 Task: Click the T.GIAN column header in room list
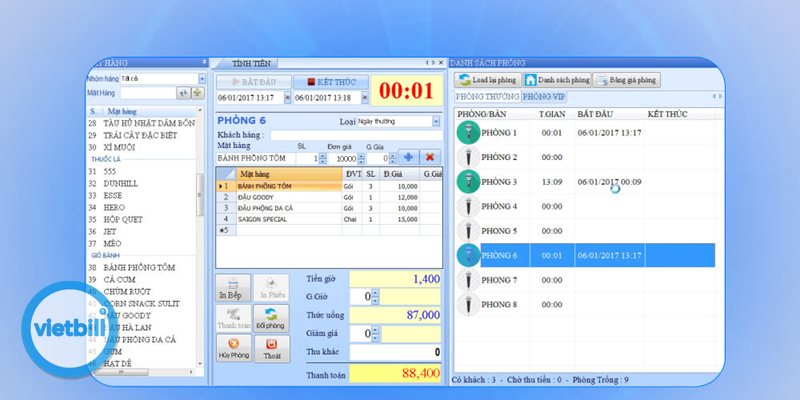click(552, 114)
